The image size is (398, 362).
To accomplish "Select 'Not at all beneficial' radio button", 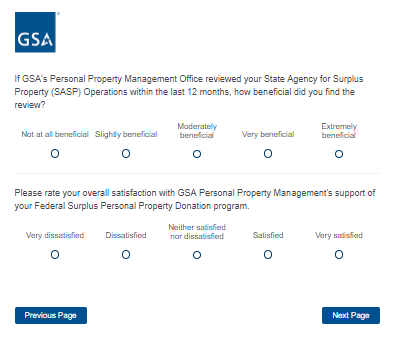I will 55,154.
